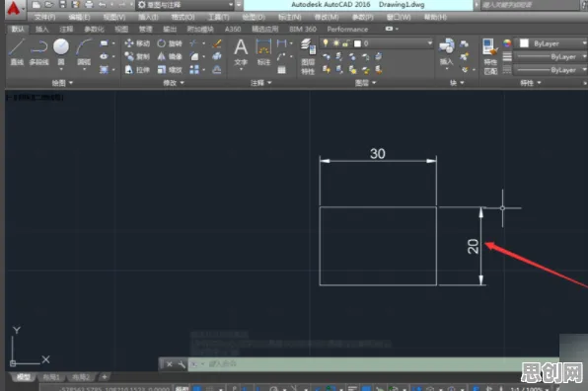588x391 pixels.
Task: Switch to the 参数化 ribbon tab
Action: tap(94, 29)
